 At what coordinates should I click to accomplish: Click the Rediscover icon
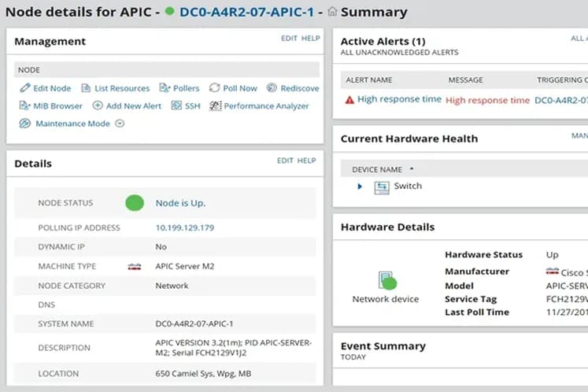(x=272, y=88)
